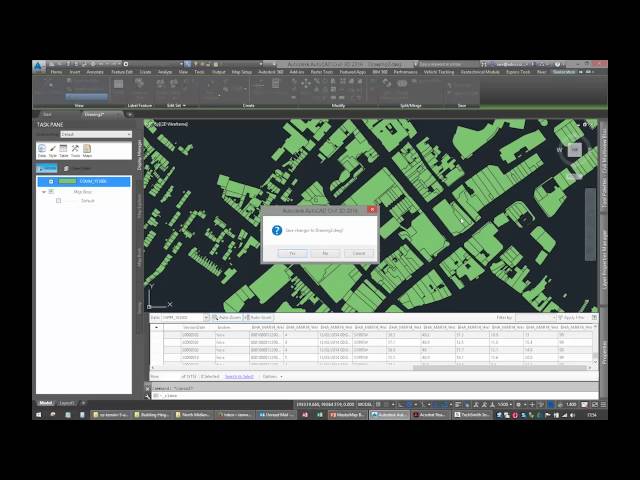Viewport: 640px width, 480px height.
Task: Click the new drawing tab plus icon
Action: [x=130, y=115]
